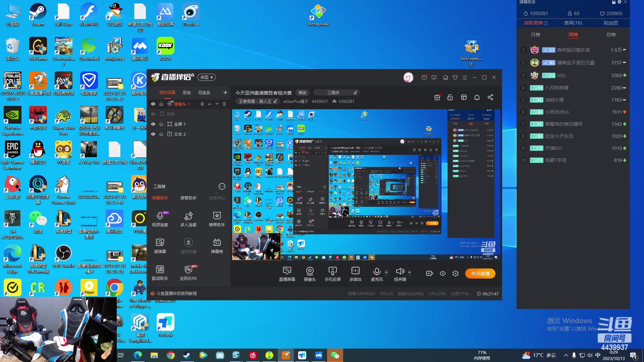Edit the 三国杀 tag field
This screenshot has height=362, width=644.
[337, 93]
